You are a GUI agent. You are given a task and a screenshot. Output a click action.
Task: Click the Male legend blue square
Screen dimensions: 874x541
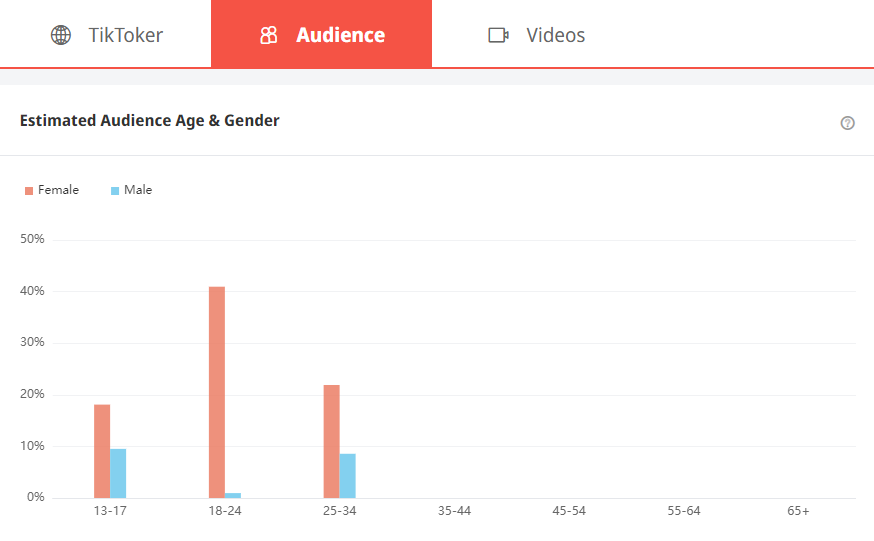coord(115,190)
